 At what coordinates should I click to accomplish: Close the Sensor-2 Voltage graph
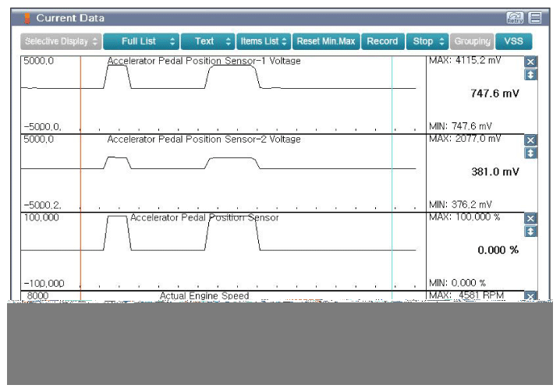click(x=531, y=140)
